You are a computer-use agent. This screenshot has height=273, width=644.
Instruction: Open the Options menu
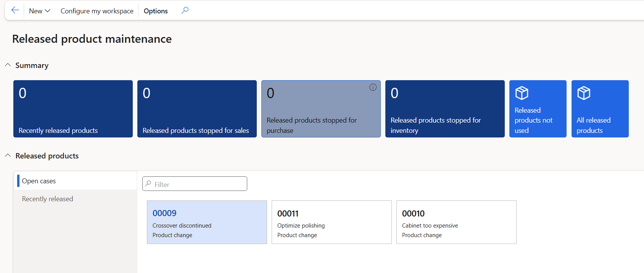156,11
